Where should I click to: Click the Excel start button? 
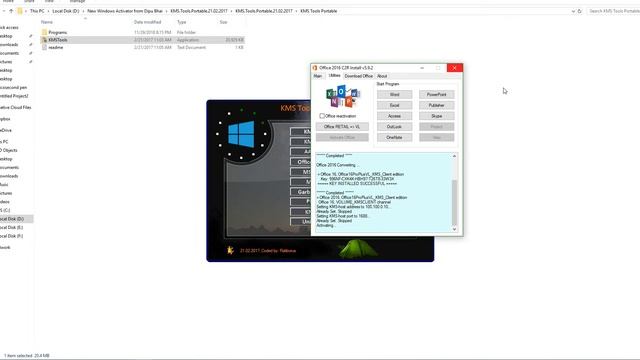394,105
